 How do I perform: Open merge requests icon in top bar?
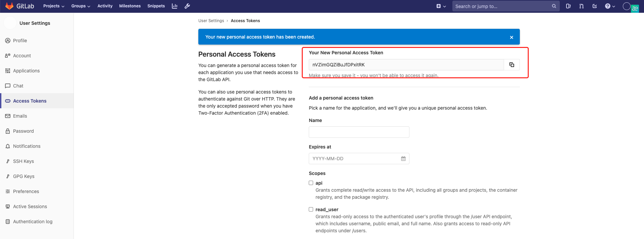pyautogui.click(x=581, y=6)
